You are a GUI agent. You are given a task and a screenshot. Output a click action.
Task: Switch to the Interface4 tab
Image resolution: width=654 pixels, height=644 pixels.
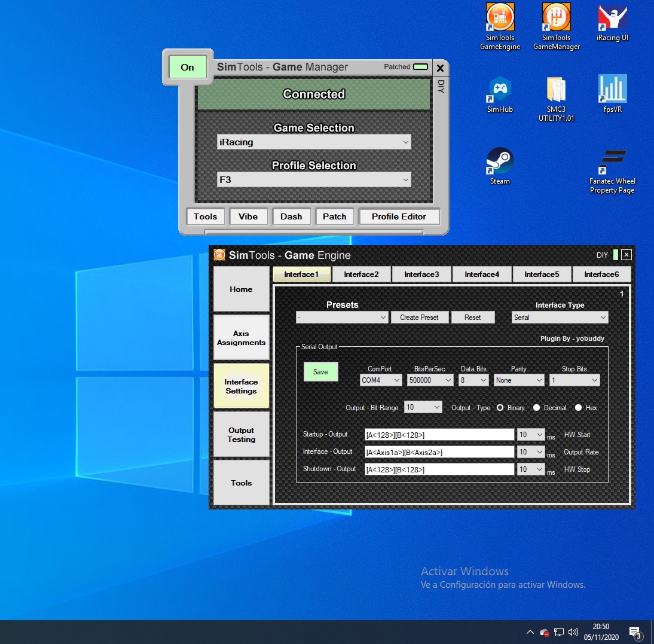tap(482, 274)
